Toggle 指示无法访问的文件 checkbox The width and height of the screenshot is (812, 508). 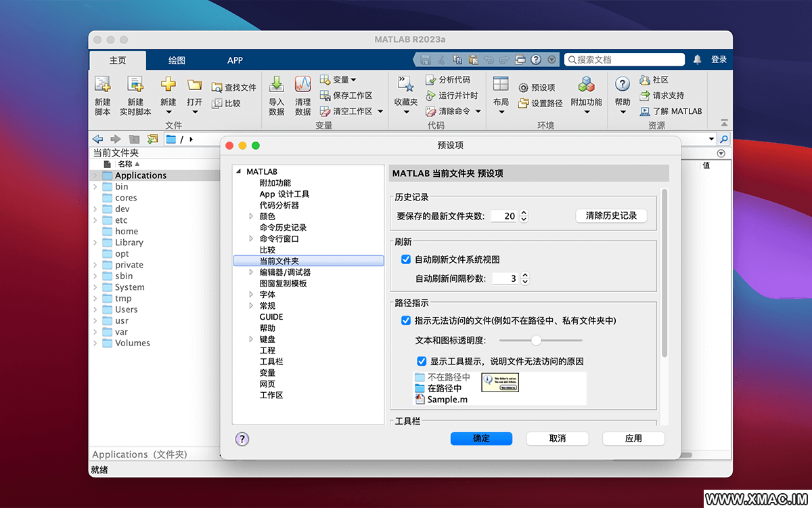pos(406,320)
